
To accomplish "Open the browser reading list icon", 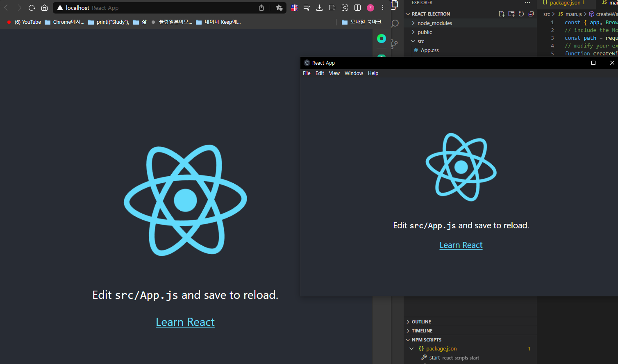I will click(307, 8).
